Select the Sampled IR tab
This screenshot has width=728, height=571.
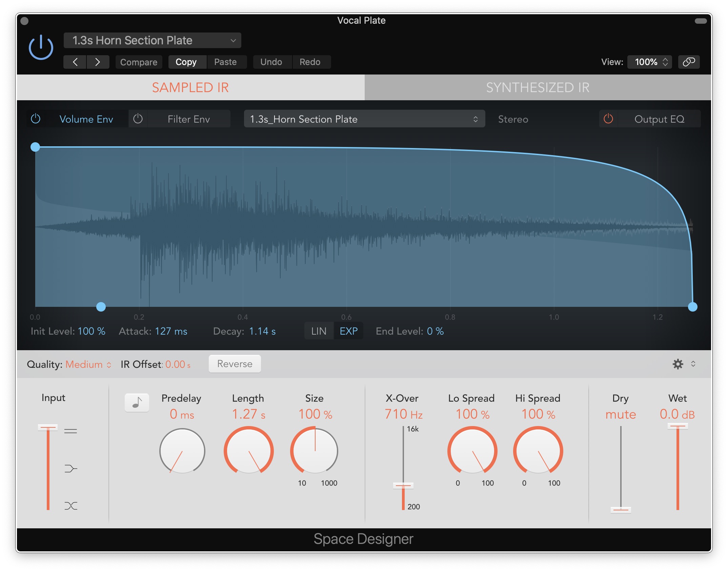pyautogui.click(x=190, y=87)
